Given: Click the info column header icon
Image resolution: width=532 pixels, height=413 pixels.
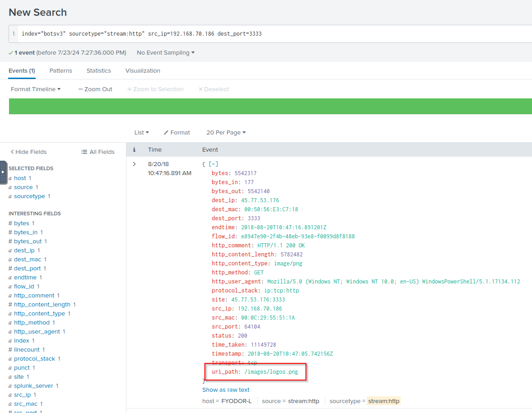Looking at the screenshot, I should click(134, 149).
